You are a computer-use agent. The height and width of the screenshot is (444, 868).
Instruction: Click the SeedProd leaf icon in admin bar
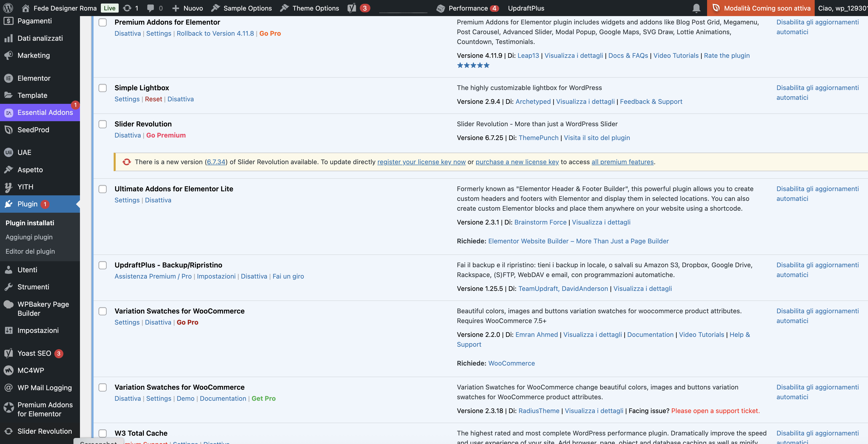[716, 8]
